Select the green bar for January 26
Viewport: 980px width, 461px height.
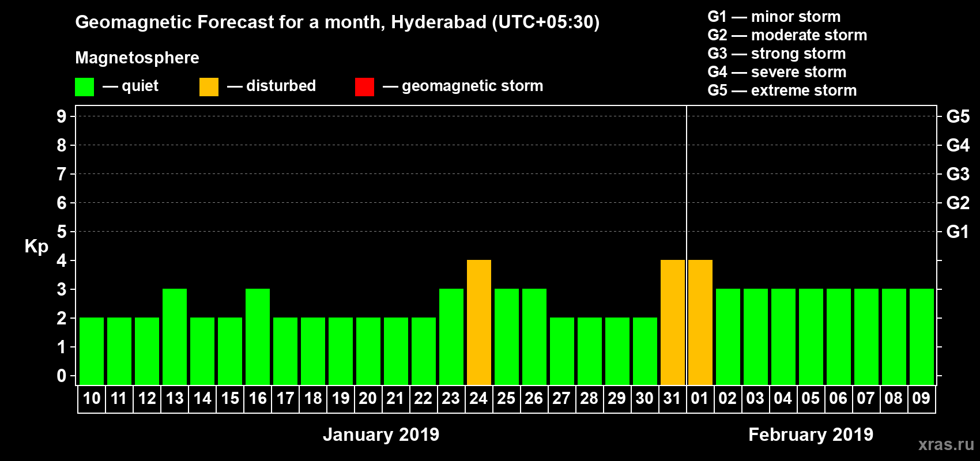(x=534, y=337)
